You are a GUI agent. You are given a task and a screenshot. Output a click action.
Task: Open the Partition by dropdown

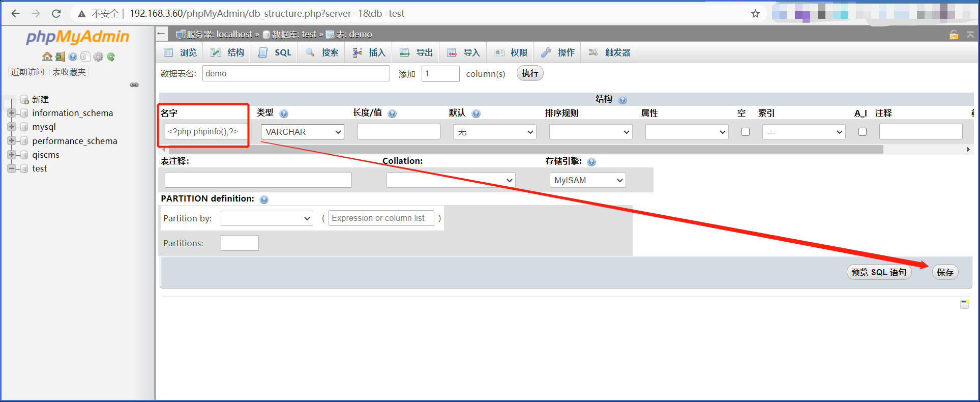267,218
